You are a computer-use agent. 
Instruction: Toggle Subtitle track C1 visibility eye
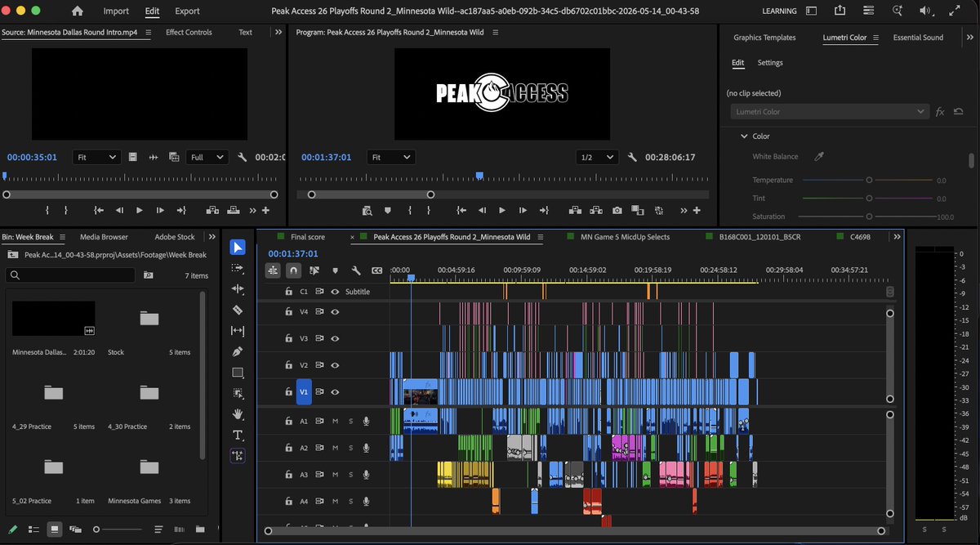[335, 292]
